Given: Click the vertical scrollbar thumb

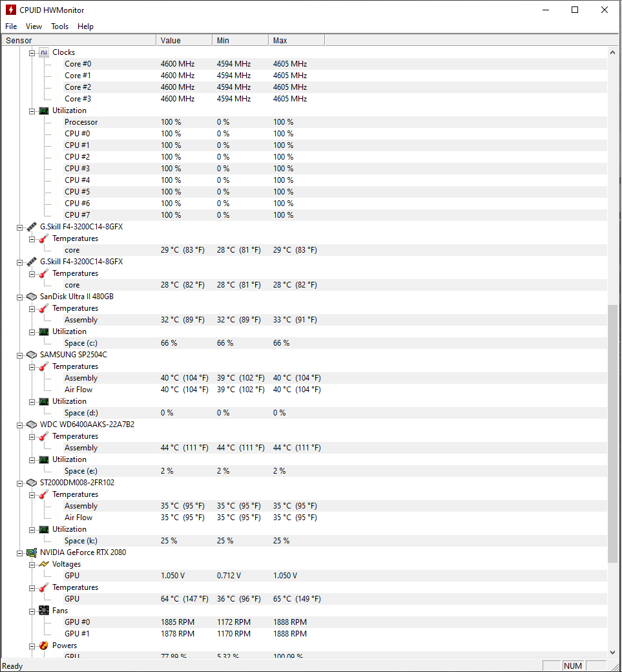Looking at the screenshot, I should pos(612,434).
